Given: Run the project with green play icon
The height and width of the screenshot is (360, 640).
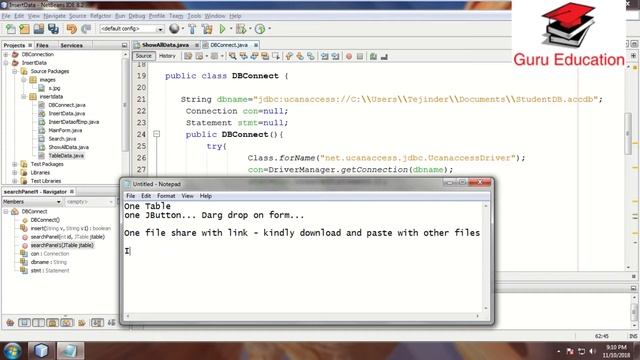Looking at the screenshot, I should [222, 29].
